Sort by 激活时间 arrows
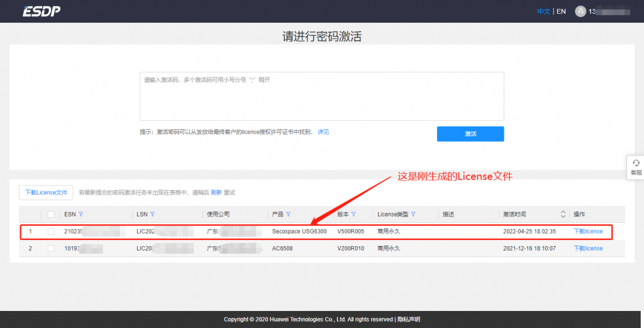This screenshot has width=644, height=328. (x=563, y=214)
